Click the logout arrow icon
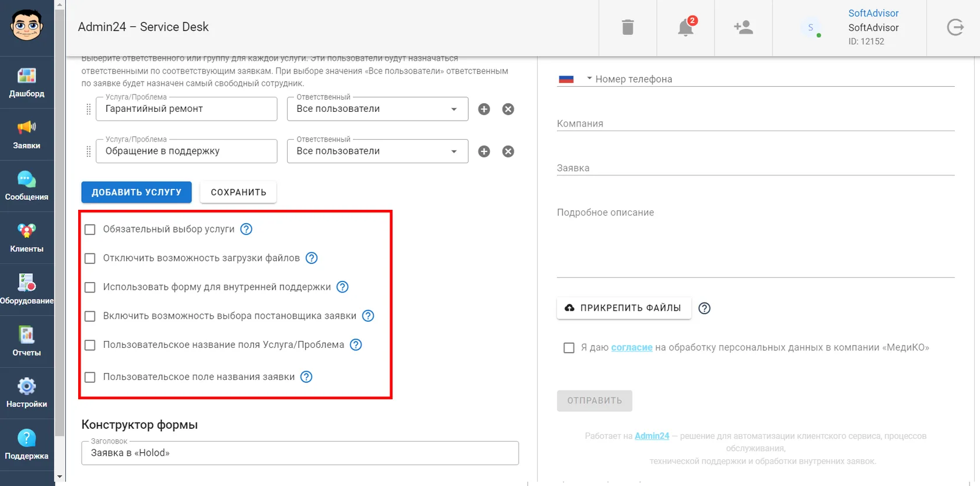Image resolution: width=980 pixels, height=486 pixels. (955, 27)
